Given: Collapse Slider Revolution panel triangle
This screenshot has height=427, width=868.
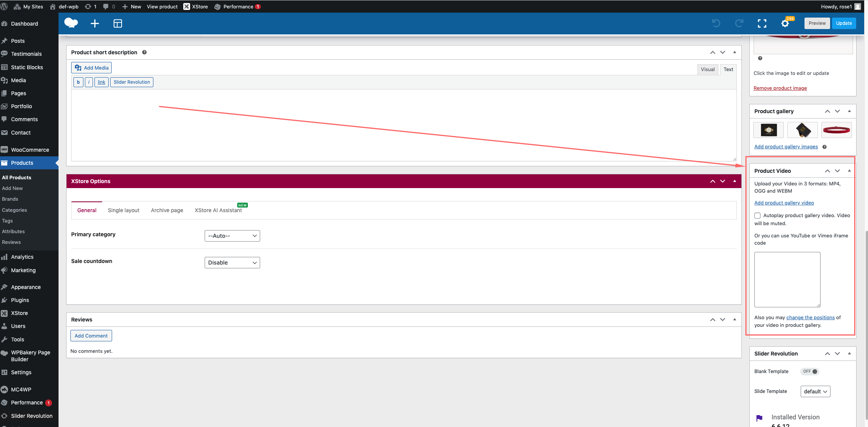Looking at the screenshot, I should click(x=849, y=354).
